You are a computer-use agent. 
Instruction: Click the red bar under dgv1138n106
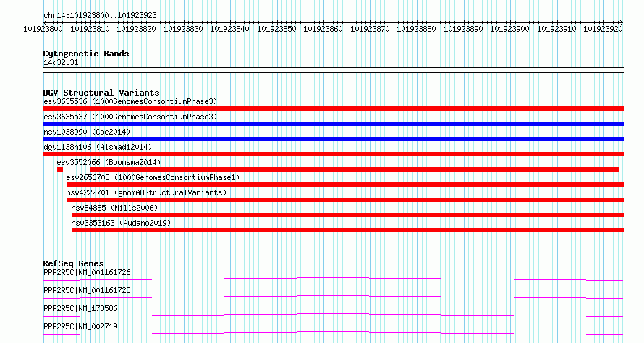click(333, 154)
